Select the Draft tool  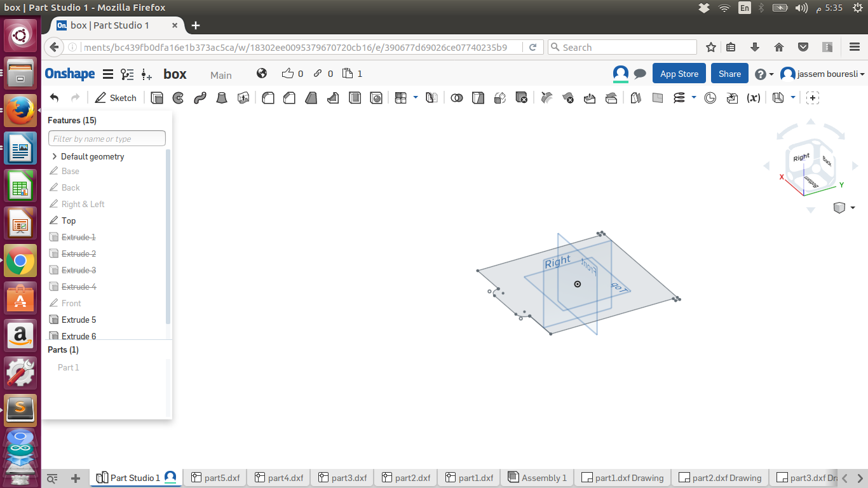tap(311, 98)
